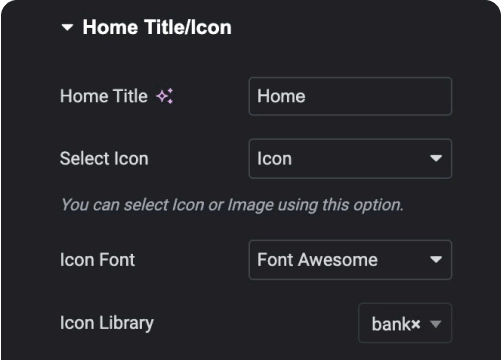This screenshot has height=360, width=501.
Task: Click the Icon Font label
Action: 97,260
